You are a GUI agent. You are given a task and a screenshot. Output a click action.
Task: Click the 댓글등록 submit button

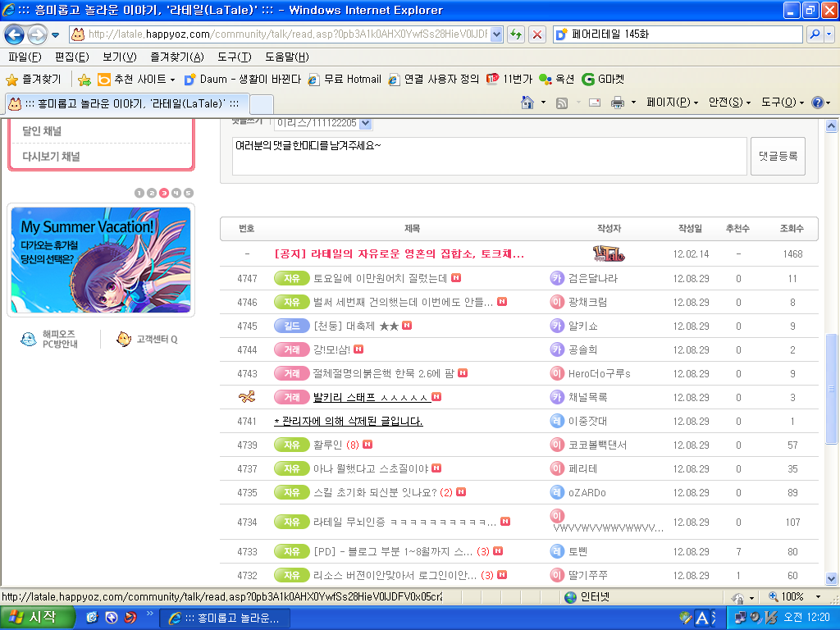pos(778,156)
